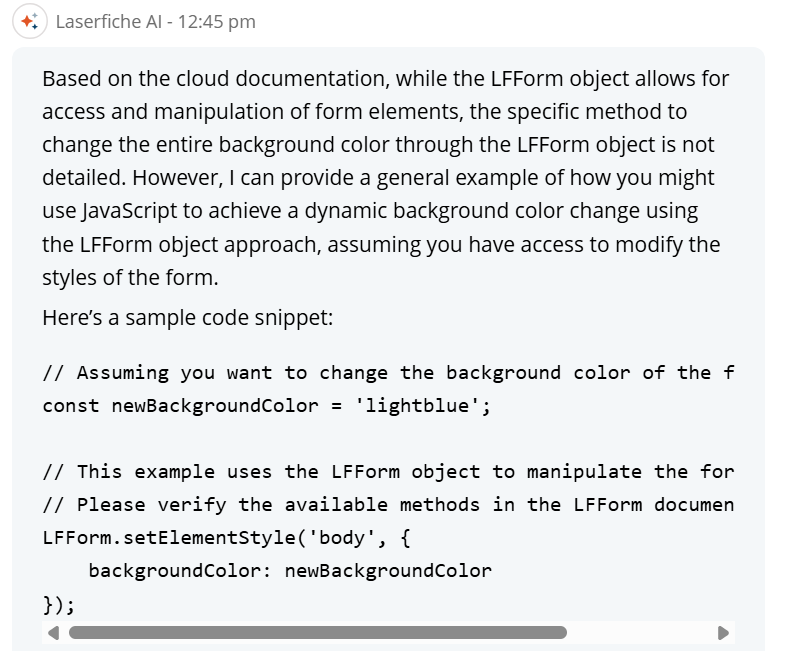This screenshot has width=787, height=651.
Task: Click the Laserfiche AI sparkle avatar icon
Action: coord(30,21)
